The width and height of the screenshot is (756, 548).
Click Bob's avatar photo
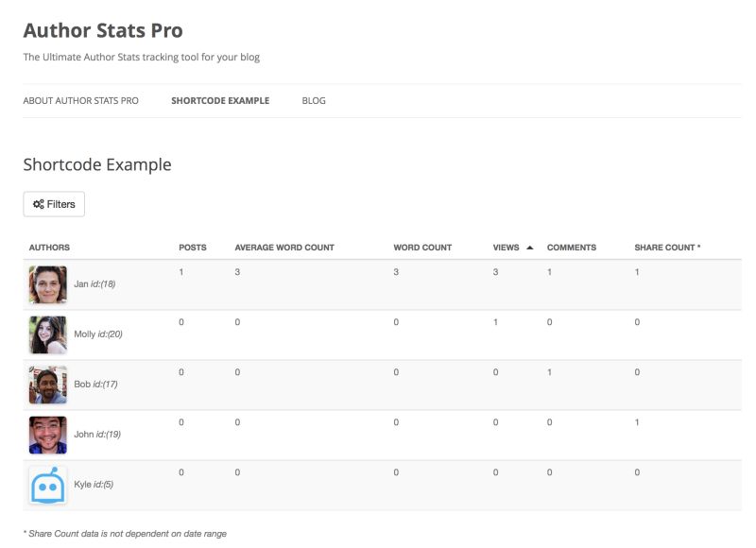pos(48,385)
